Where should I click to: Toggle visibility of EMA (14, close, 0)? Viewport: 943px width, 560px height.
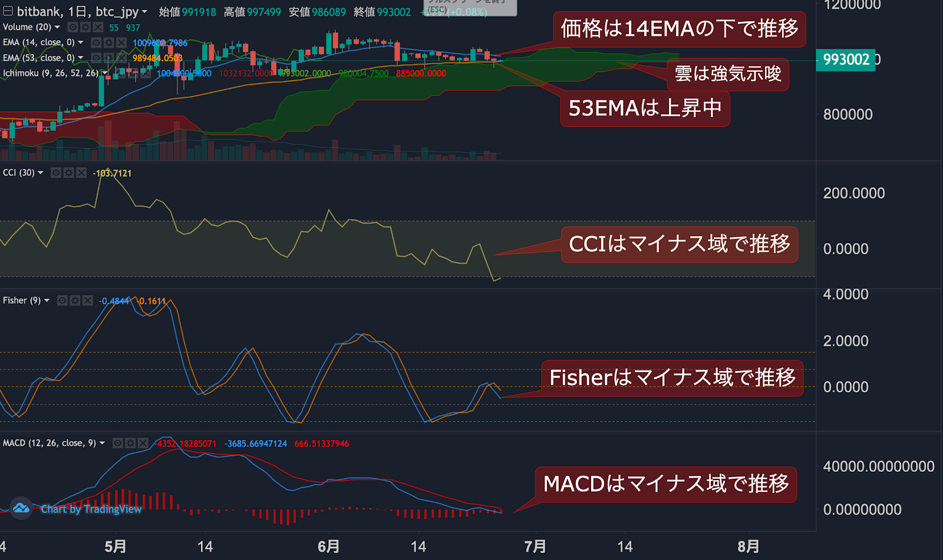(x=97, y=42)
